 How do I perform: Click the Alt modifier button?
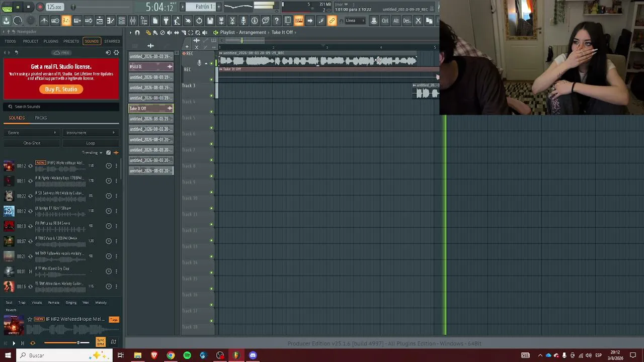click(396, 21)
